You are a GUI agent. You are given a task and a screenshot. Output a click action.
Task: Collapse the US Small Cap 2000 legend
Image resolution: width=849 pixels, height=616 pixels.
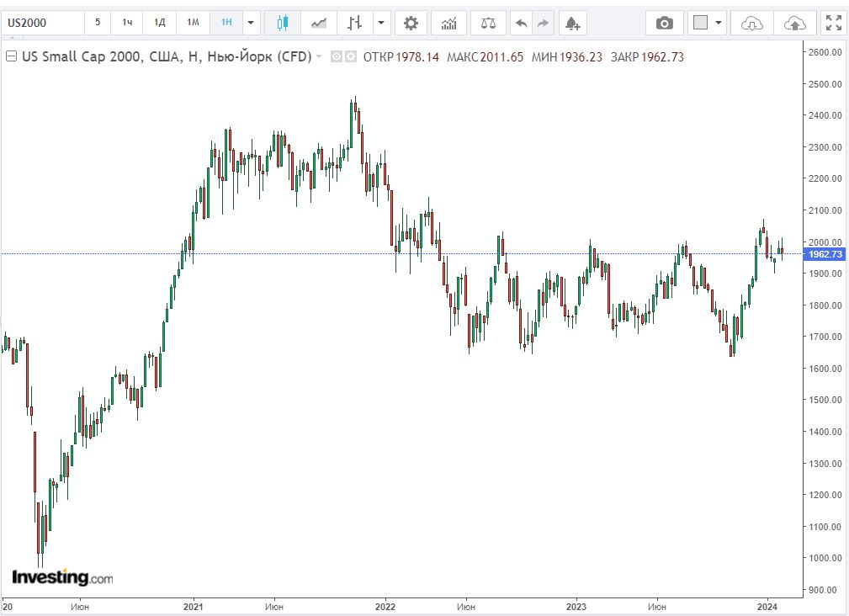11,57
